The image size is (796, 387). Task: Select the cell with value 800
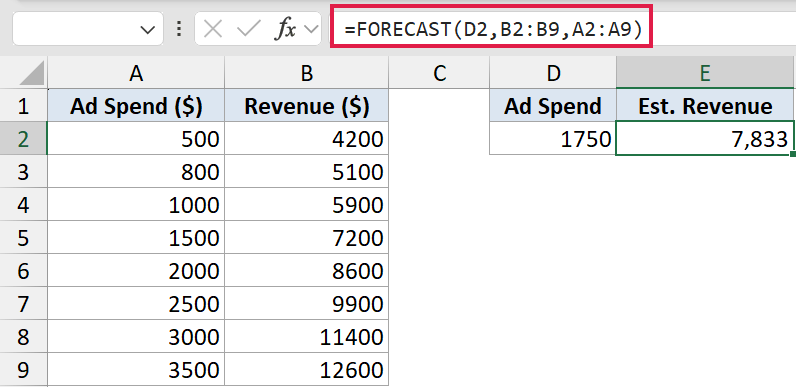(x=136, y=172)
